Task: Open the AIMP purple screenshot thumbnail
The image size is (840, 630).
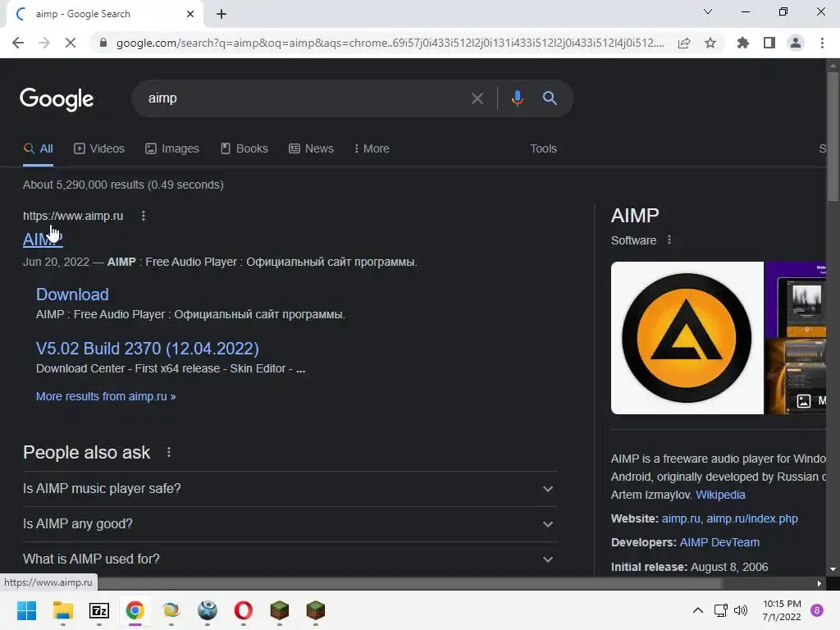Action: [796, 299]
